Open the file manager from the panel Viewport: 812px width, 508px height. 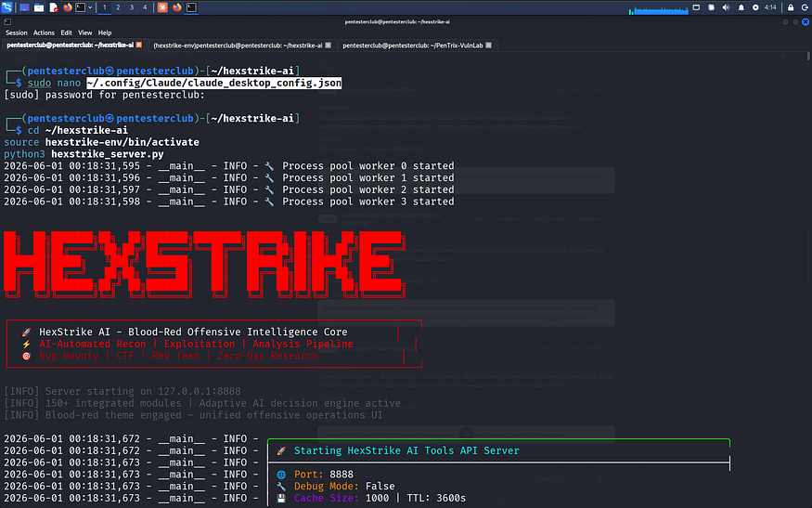(x=39, y=7)
